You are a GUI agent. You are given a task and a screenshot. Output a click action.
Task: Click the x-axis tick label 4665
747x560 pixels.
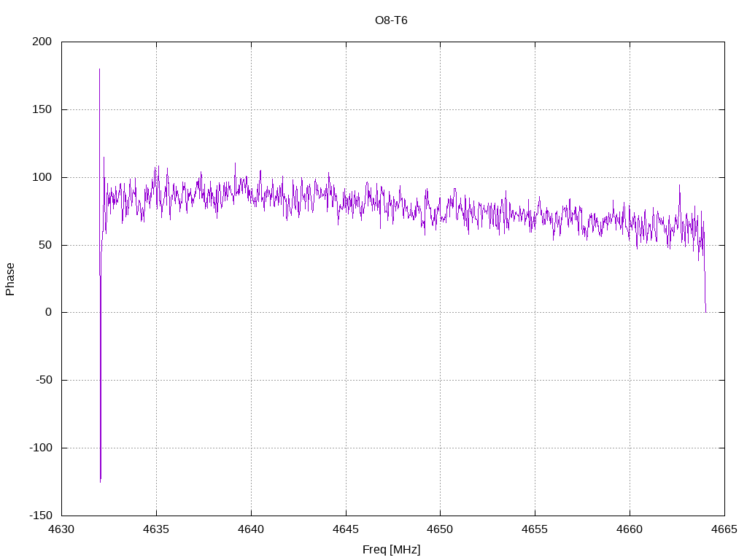point(724,529)
